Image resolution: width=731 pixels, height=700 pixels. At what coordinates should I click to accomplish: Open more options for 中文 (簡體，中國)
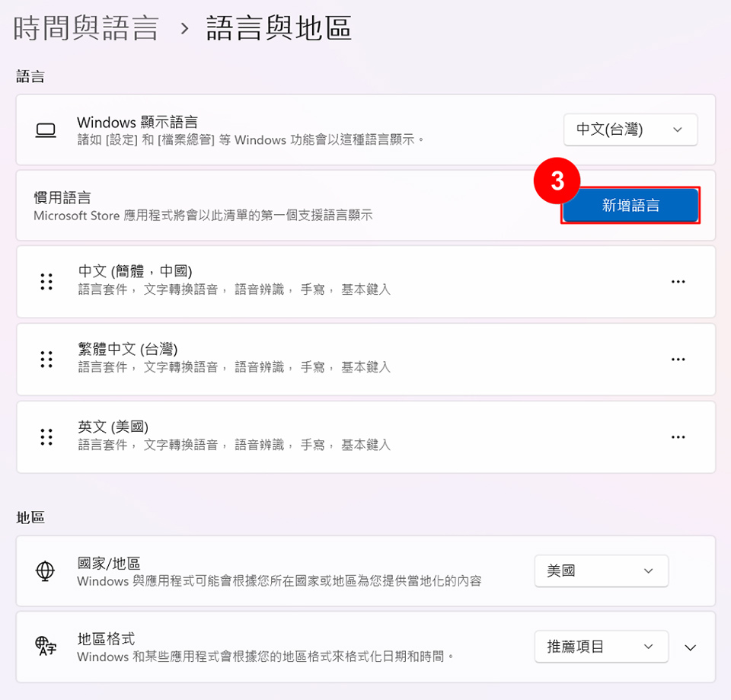[678, 282]
